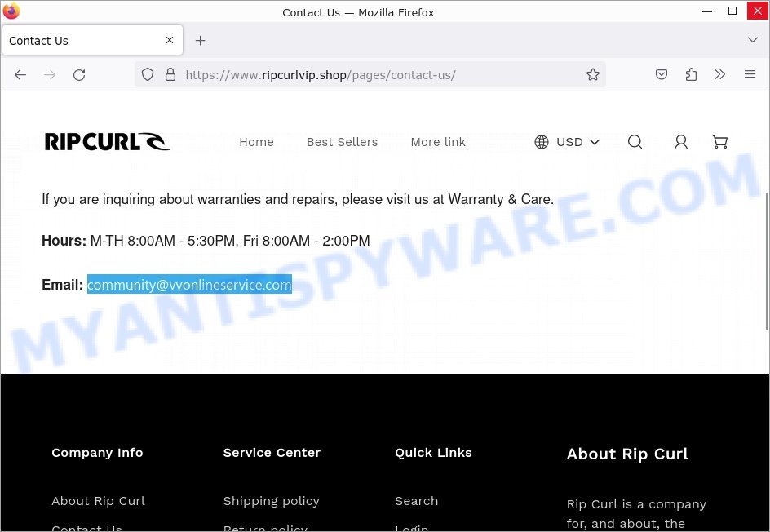
Task: Select the Contact Us browser tab
Action: (x=93, y=40)
